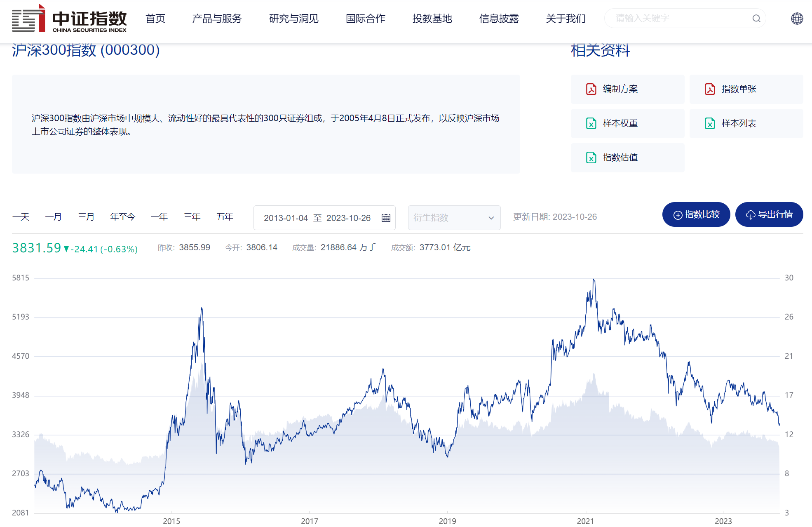Click the cloud download icon on 导出行情

coord(751,215)
